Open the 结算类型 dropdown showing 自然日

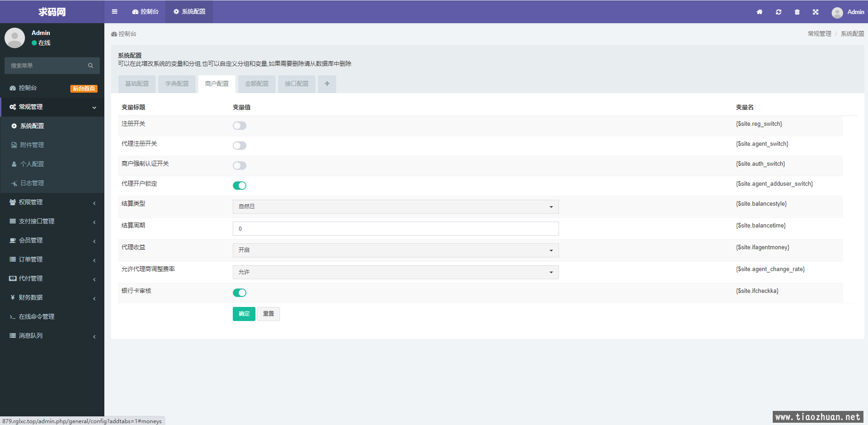tap(396, 207)
